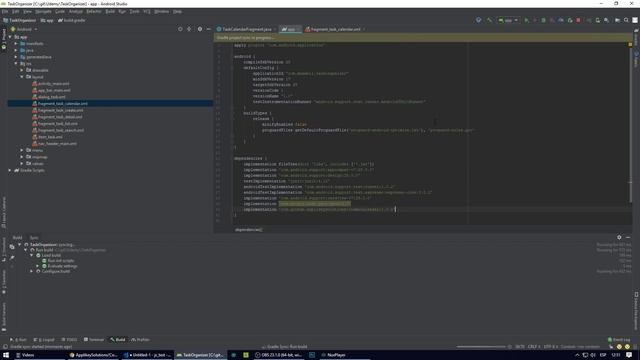Open Project Structure from the toolbar
The height and width of the screenshot is (360, 640).
point(617,20)
